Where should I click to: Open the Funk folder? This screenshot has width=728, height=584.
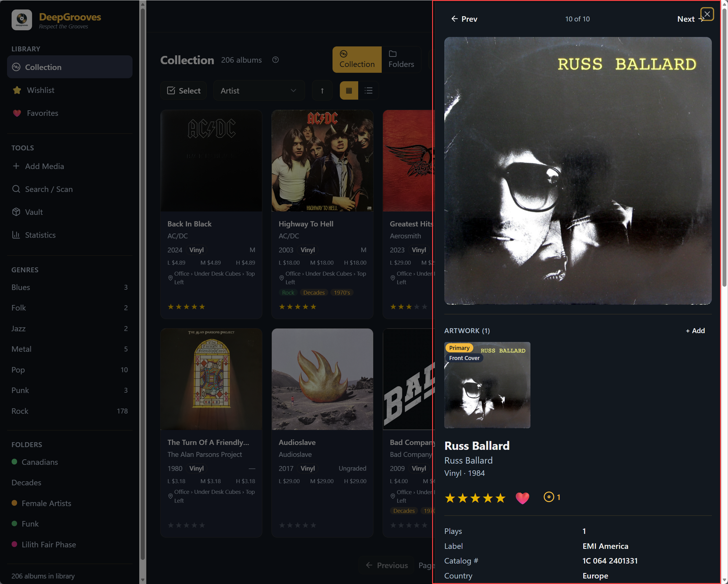70,523
